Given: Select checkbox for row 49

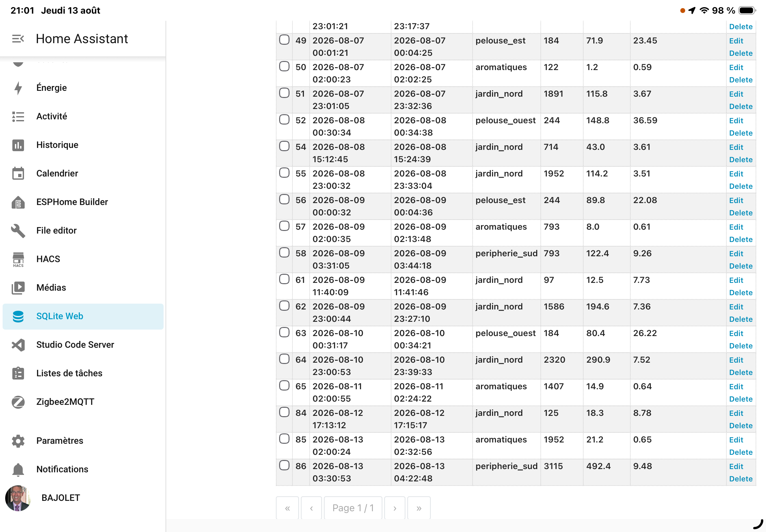Looking at the screenshot, I should point(284,40).
